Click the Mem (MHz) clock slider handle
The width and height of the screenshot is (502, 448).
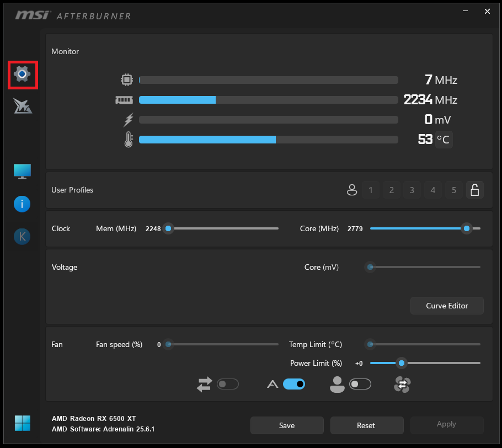(168, 228)
